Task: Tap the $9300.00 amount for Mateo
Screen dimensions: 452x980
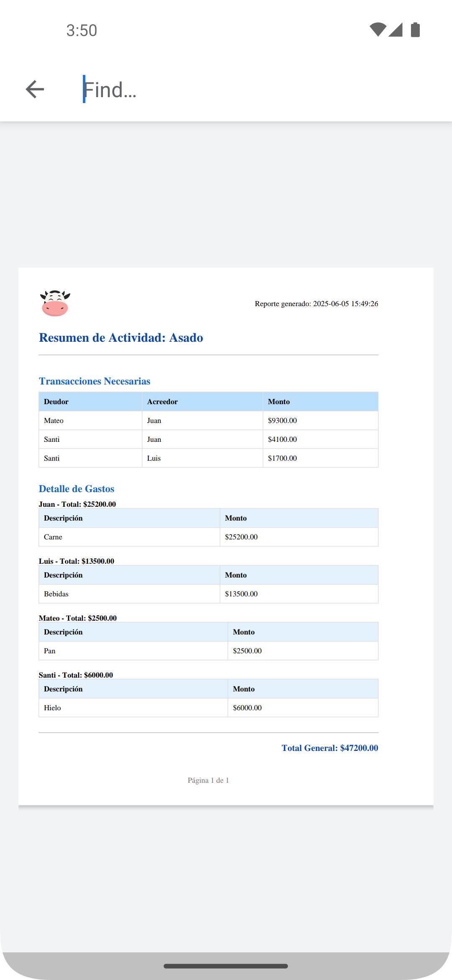Action: tap(282, 420)
